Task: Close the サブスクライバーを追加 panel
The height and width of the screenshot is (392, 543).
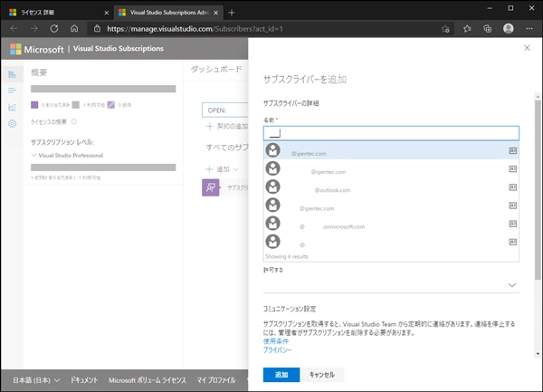Action: [x=527, y=48]
